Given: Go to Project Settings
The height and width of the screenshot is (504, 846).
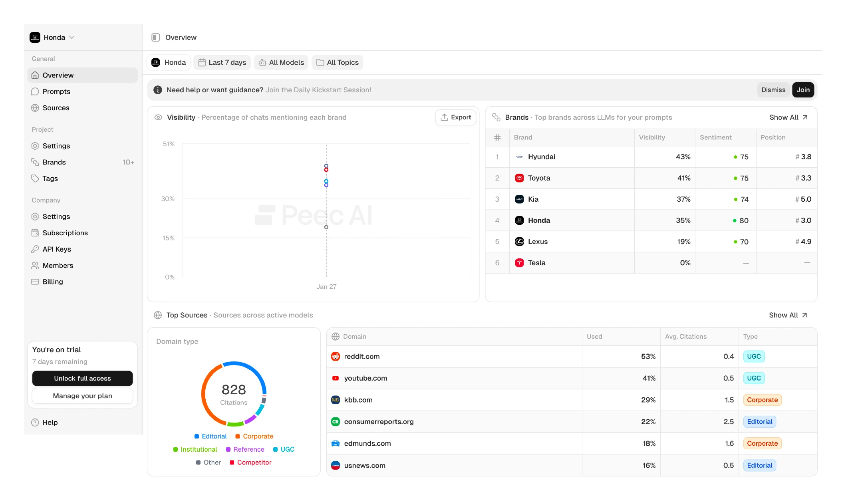Looking at the screenshot, I should (83, 146).
